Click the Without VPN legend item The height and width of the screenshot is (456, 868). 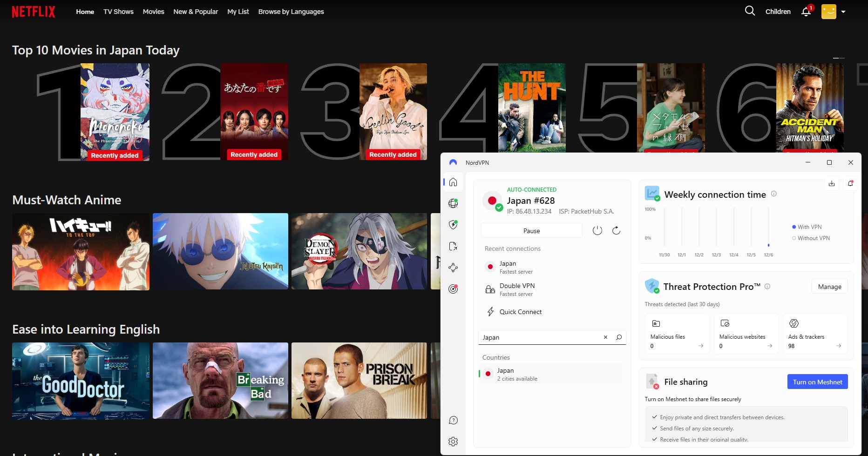tap(811, 238)
